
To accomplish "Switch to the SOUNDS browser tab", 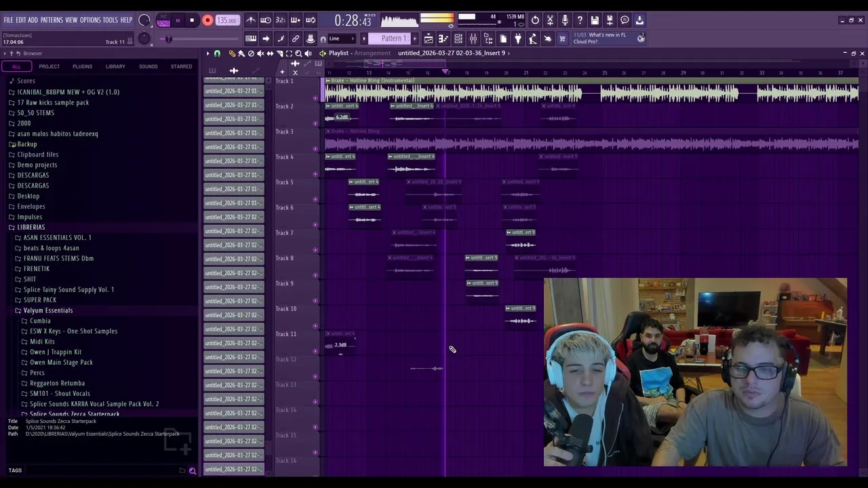I will (x=148, y=66).
